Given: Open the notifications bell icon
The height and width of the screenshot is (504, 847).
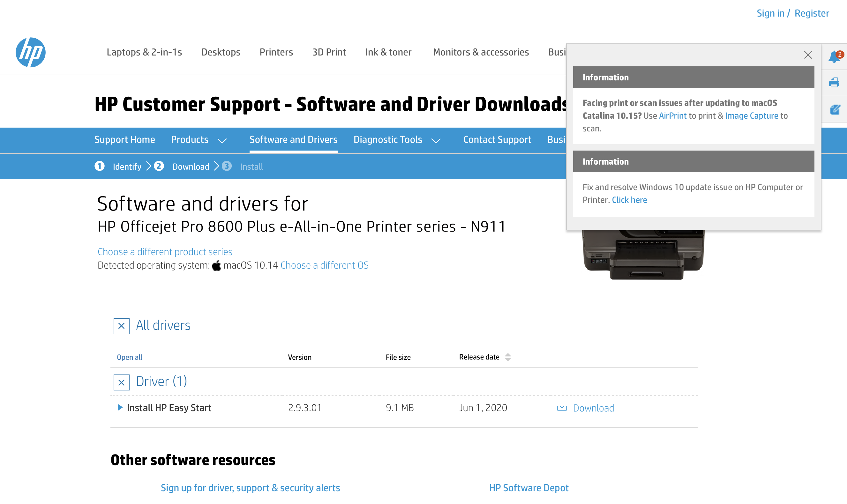Looking at the screenshot, I should point(834,56).
